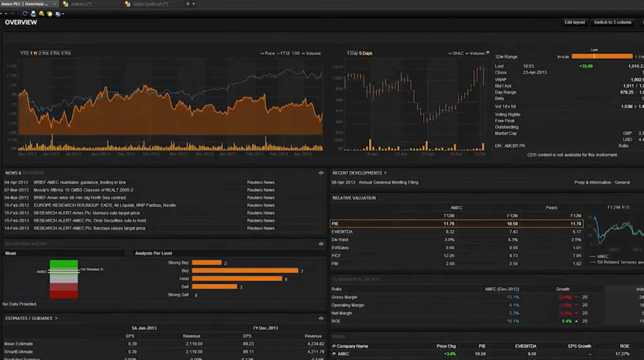Click the print icon in the toolbar

coord(33,13)
